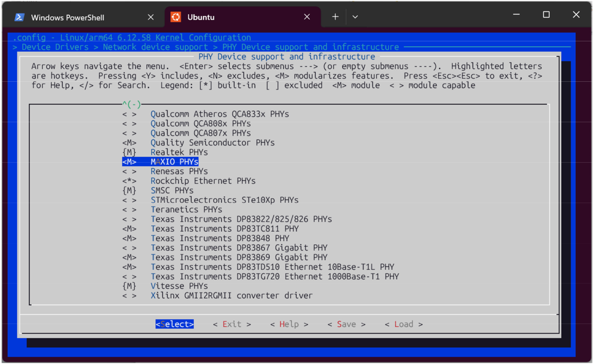Minimize the terminal window
The height and width of the screenshot is (364, 593).
coord(516,15)
